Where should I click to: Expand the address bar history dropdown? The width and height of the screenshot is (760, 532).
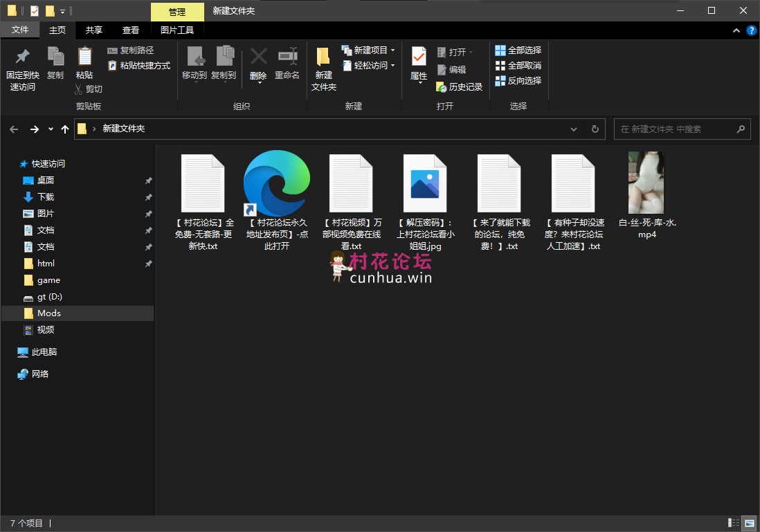click(574, 129)
